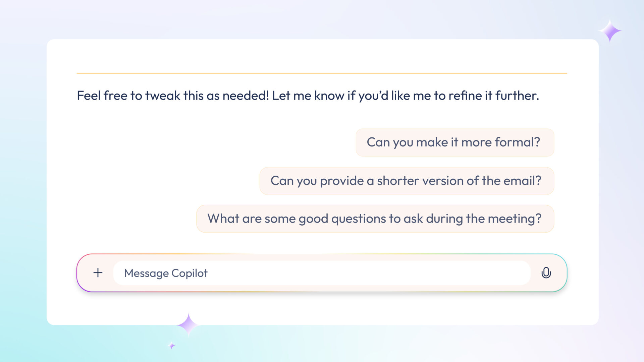Click the purple sparkle on the card's bottom edge
The image size is (644, 362).
[x=188, y=324]
